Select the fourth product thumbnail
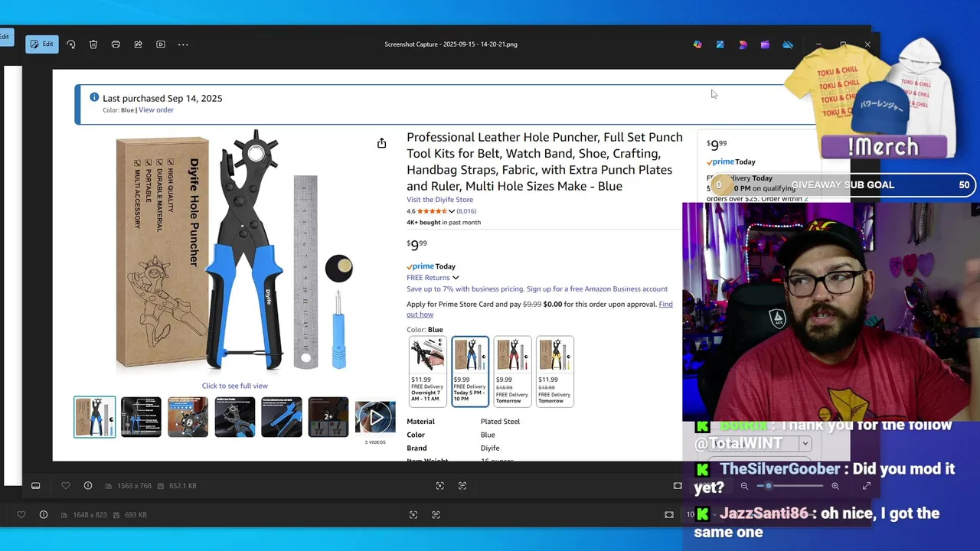This screenshot has height=551, width=980. (x=235, y=417)
